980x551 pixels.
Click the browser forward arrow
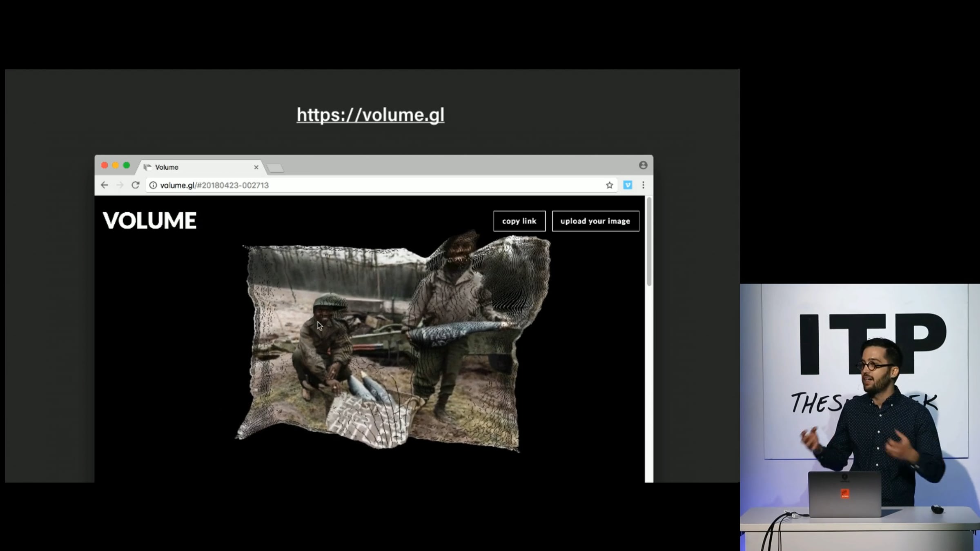click(x=120, y=185)
